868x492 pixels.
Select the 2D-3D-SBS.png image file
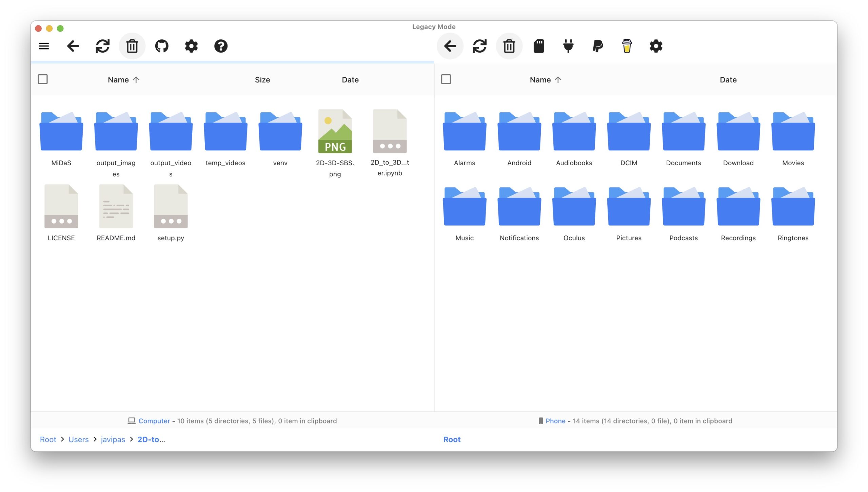(x=335, y=132)
